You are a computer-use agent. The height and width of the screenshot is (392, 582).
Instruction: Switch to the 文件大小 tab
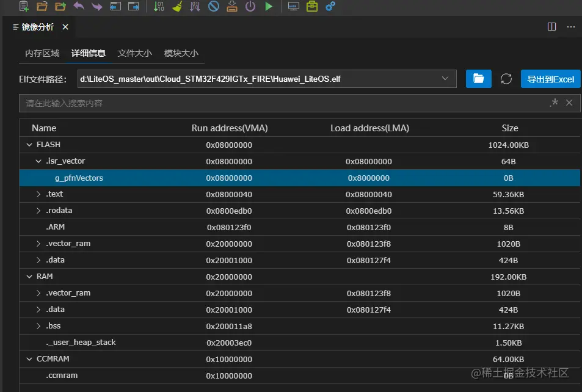point(135,53)
